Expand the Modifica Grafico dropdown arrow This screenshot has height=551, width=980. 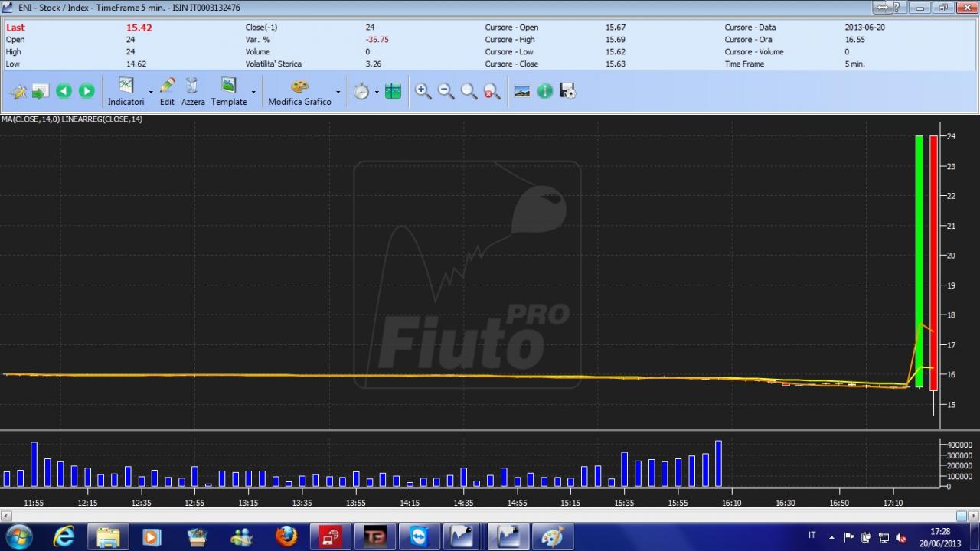[338, 92]
